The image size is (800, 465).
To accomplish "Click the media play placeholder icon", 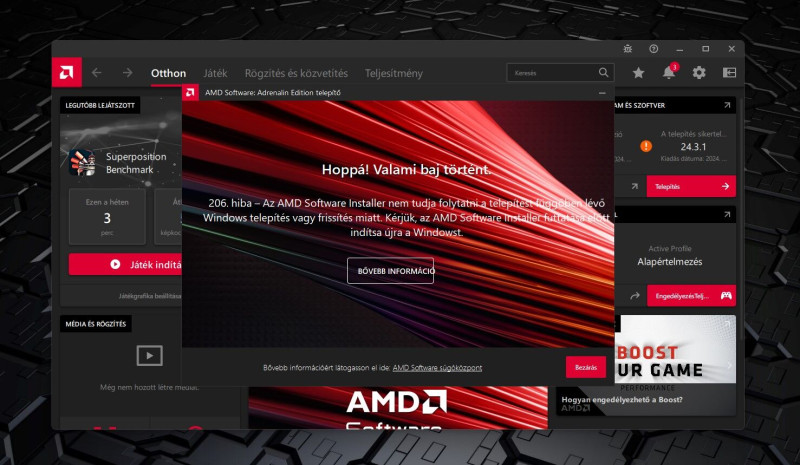I will pos(149,356).
